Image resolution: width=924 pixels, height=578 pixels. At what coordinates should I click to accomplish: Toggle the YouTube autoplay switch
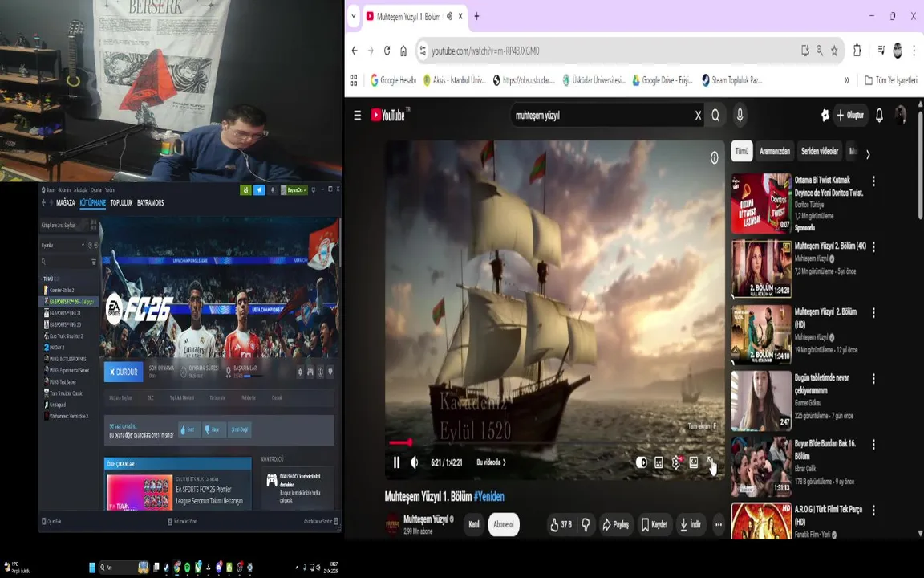coord(642,463)
